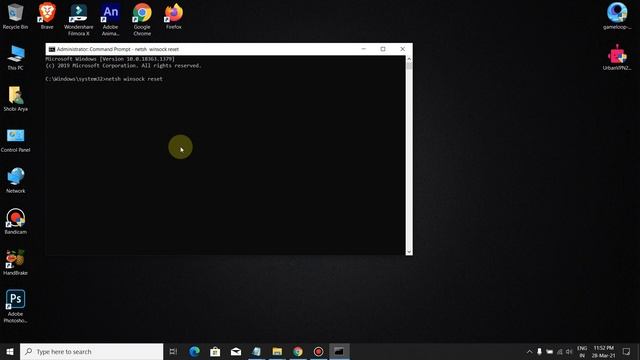Select the Adobe Animate desktop icon
640x360 pixels.
[110, 19]
